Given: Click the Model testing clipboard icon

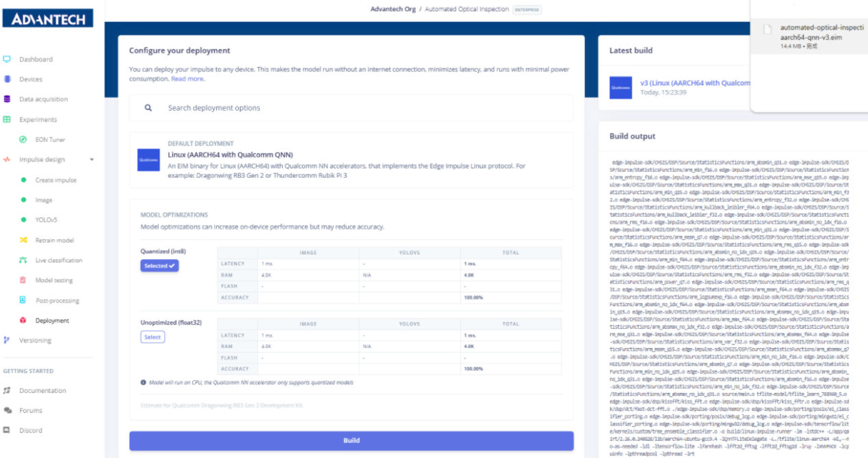Looking at the screenshot, I should 23,280.
